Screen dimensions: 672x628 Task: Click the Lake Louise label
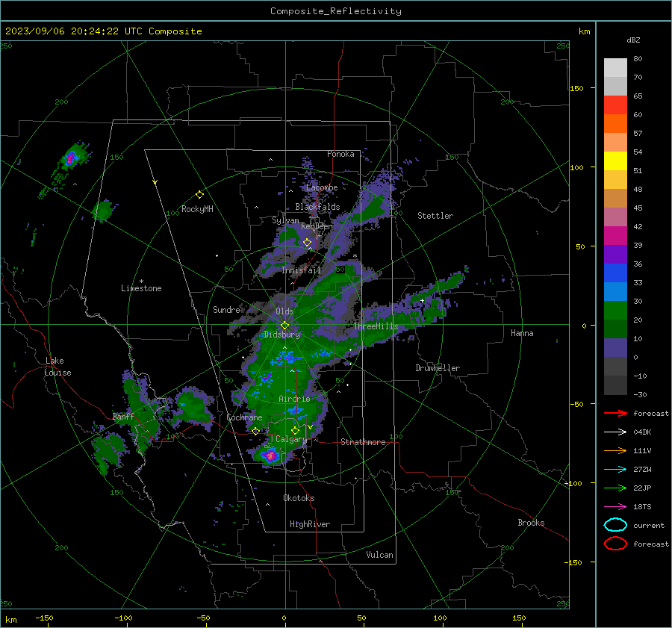point(57,367)
